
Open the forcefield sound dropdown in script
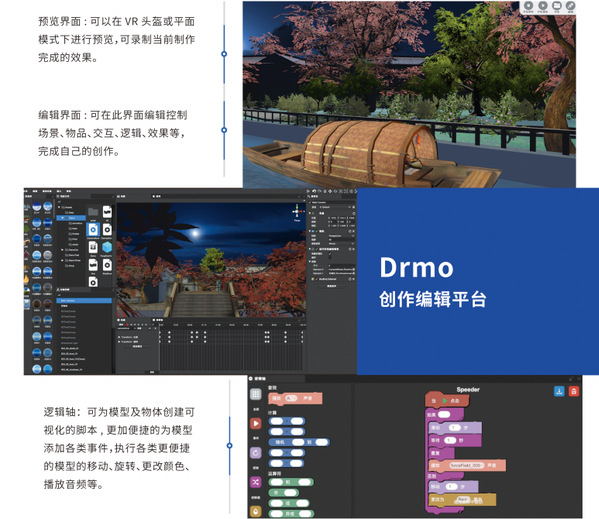click(x=466, y=466)
